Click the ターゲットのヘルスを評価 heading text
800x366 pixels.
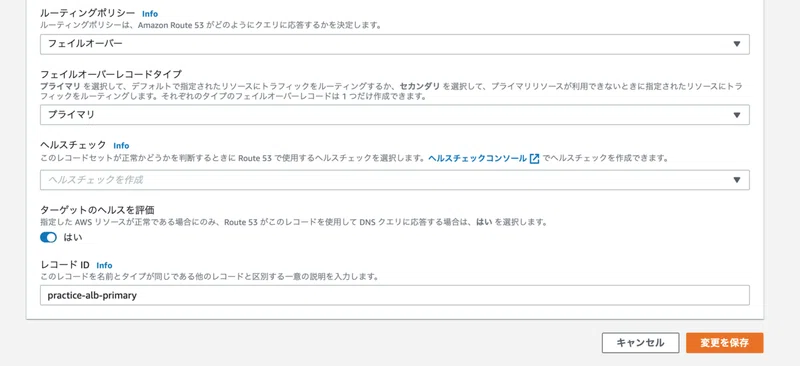tap(97, 210)
